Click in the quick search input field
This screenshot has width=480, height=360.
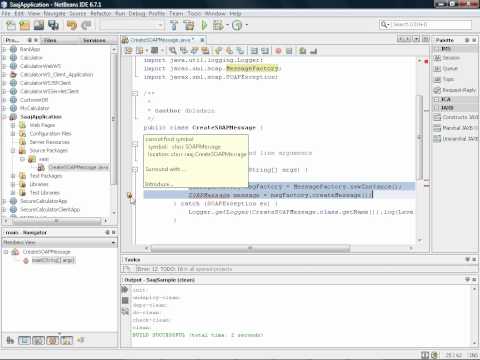point(431,25)
